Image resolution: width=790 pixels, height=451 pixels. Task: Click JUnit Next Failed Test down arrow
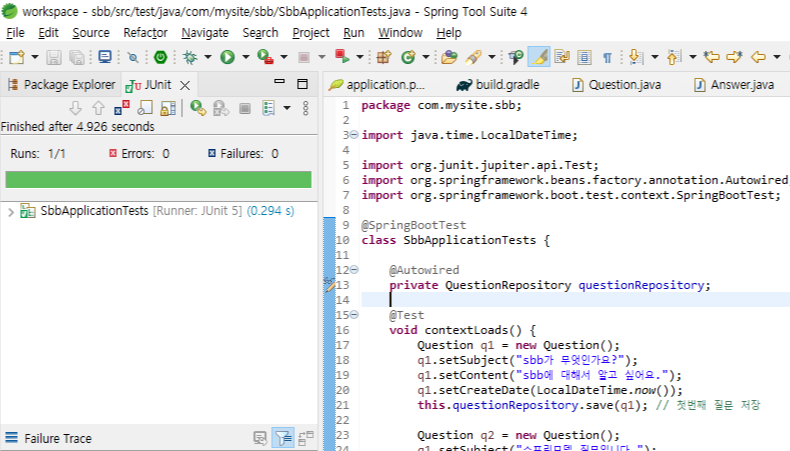pyautogui.click(x=75, y=108)
